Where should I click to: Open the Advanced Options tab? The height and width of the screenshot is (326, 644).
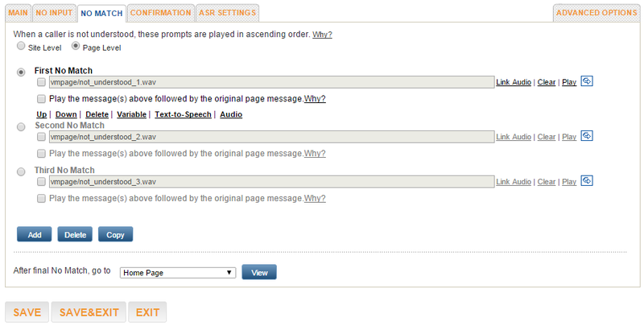597,13
